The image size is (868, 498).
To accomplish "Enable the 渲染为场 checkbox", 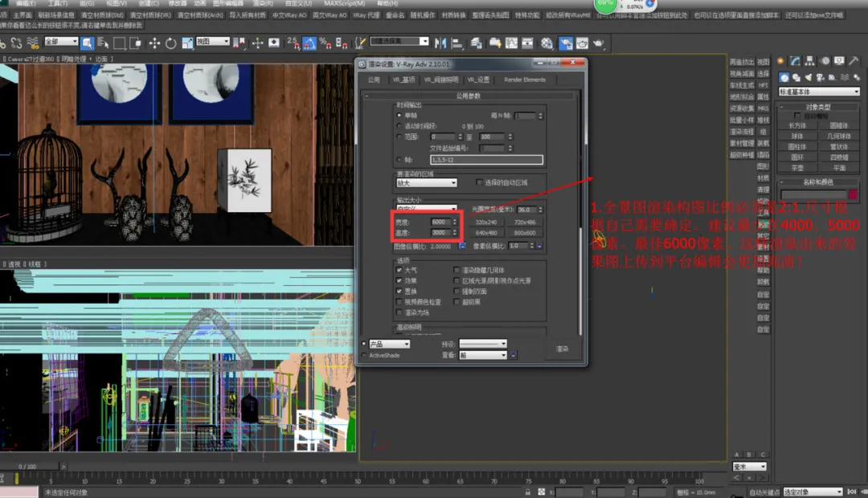I will [399, 312].
